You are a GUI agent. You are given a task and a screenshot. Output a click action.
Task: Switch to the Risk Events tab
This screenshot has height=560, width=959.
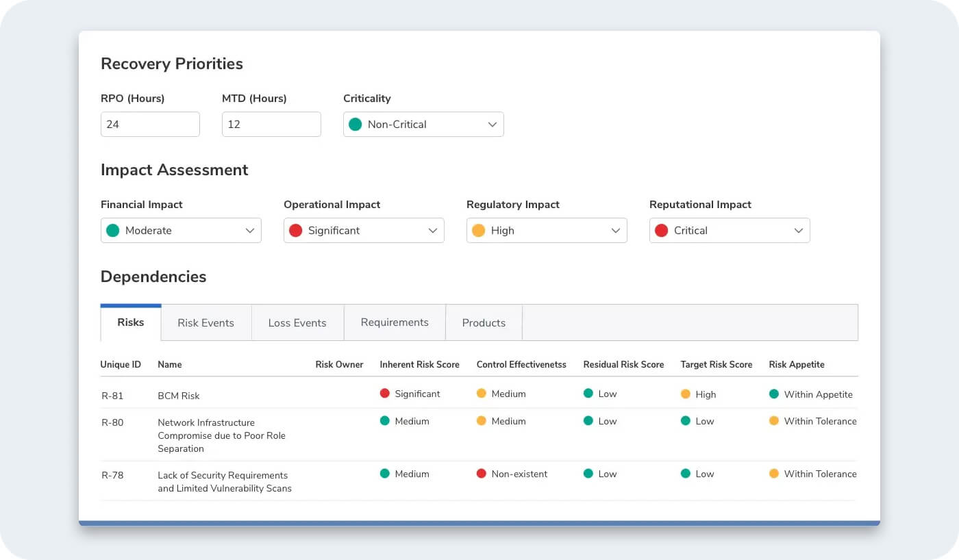pyautogui.click(x=206, y=322)
